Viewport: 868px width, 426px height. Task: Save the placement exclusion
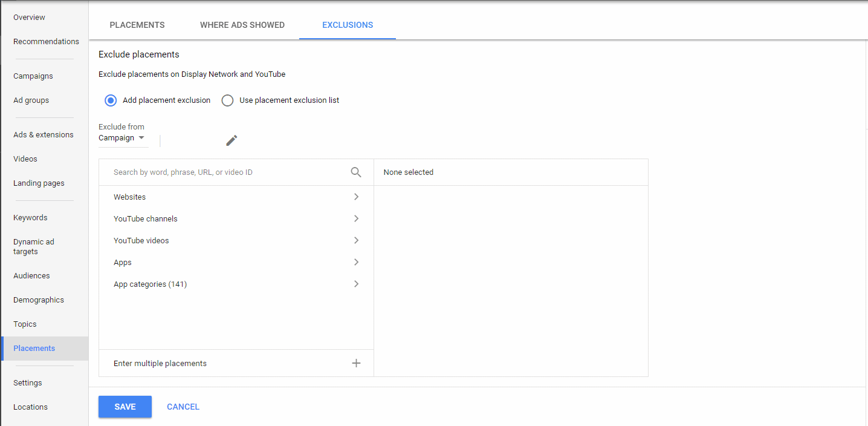point(125,406)
